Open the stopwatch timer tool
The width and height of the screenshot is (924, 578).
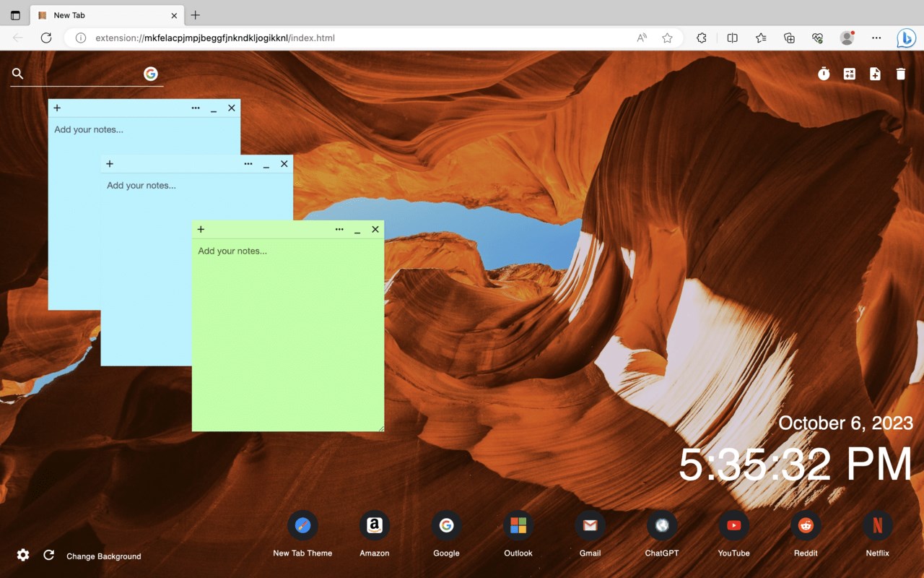click(824, 74)
